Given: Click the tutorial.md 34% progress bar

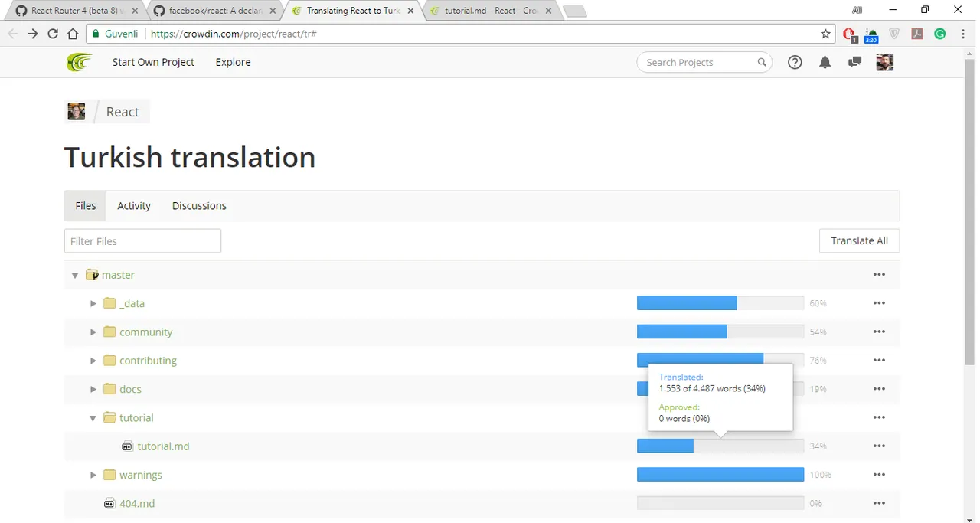Looking at the screenshot, I should 720,446.
